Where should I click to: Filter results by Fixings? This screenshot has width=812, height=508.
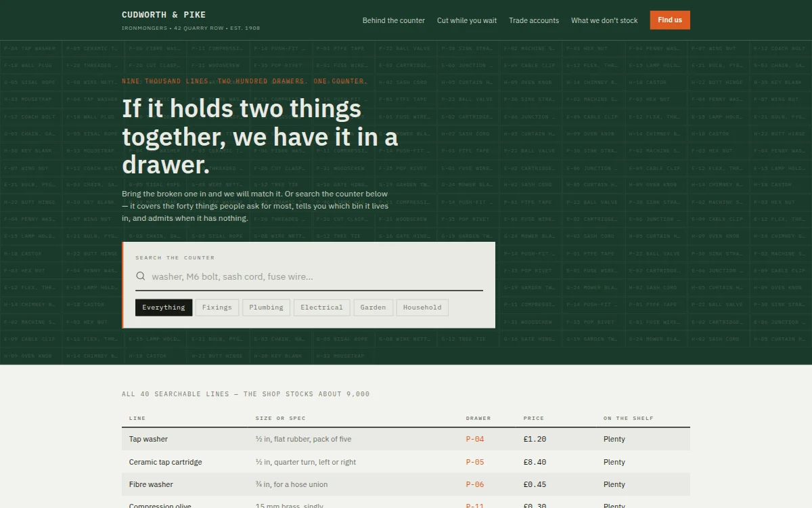click(217, 308)
